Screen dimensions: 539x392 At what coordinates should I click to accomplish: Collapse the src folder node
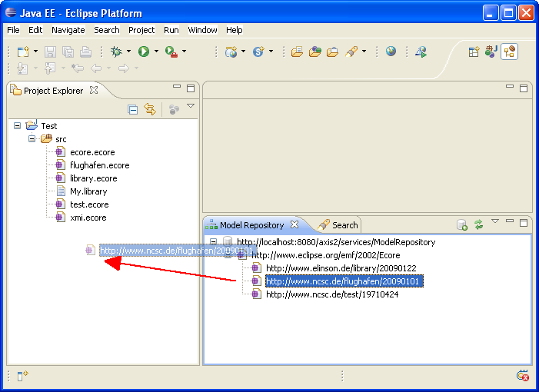coord(32,139)
